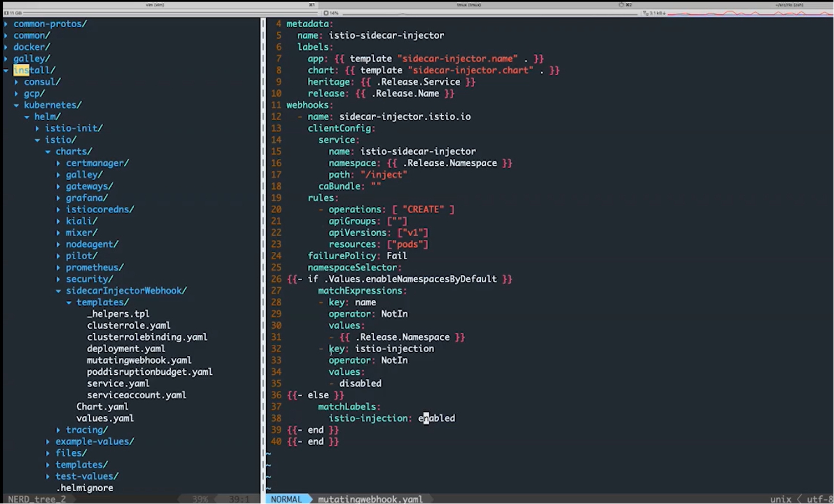Select the security/ chart directory

pyautogui.click(x=90, y=280)
